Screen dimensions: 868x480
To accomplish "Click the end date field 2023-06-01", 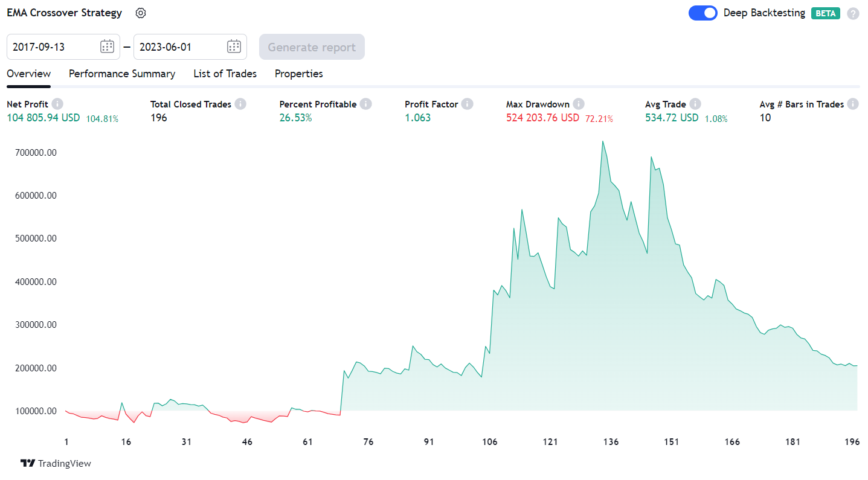I will (178, 46).
